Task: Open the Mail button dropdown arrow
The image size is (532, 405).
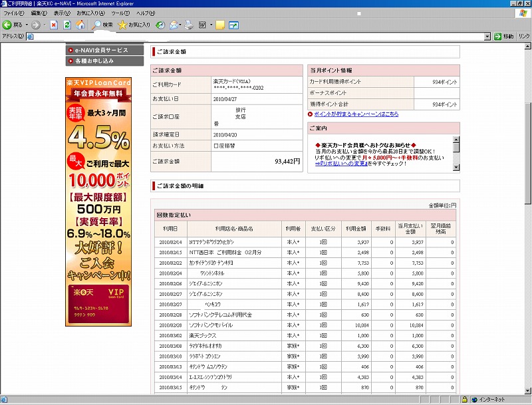Action: pos(180,25)
